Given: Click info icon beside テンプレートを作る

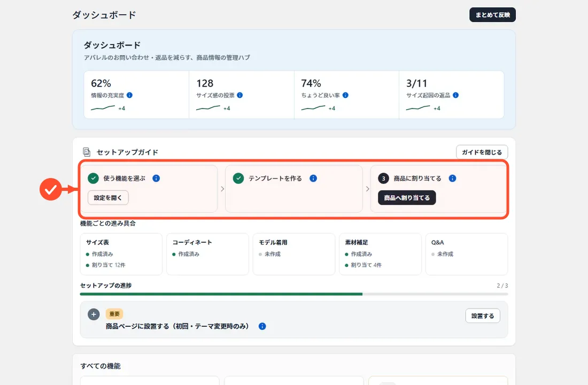Looking at the screenshot, I should (x=313, y=178).
